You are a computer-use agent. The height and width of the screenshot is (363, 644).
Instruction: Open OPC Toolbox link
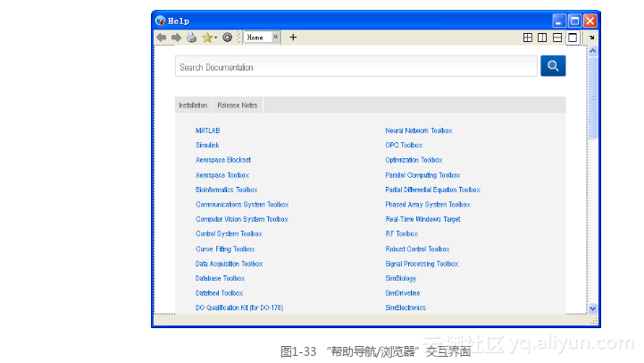pos(404,145)
